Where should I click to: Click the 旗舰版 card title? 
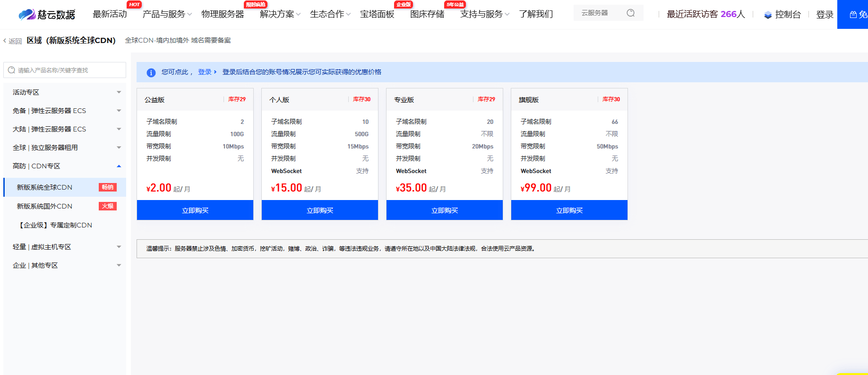[529, 100]
